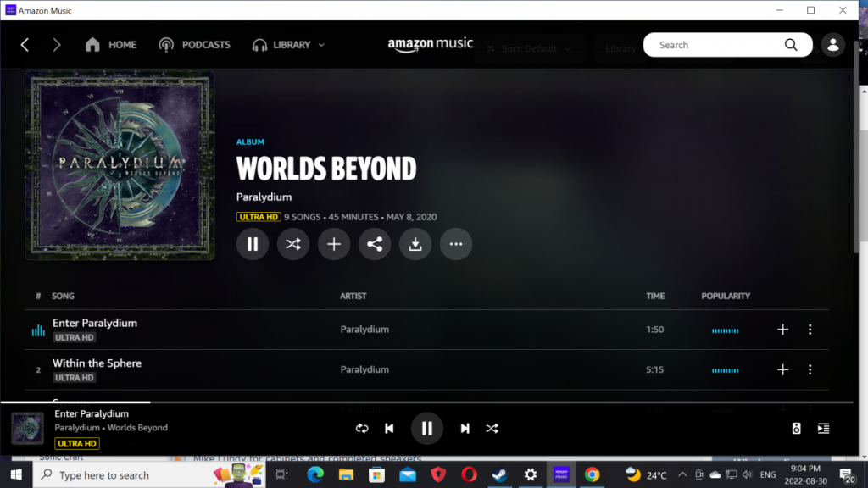
Task: Open more options for Enter Paralydium
Action: pyautogui.click(x=810, y=330)
